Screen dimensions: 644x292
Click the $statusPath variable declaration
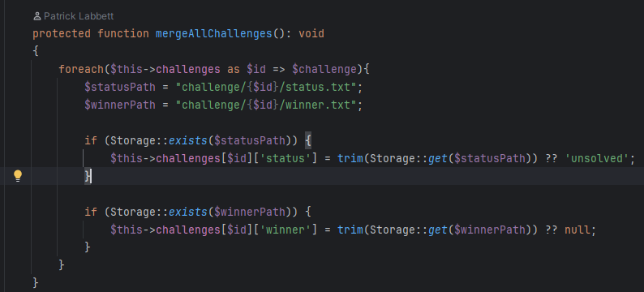point(120,88)
